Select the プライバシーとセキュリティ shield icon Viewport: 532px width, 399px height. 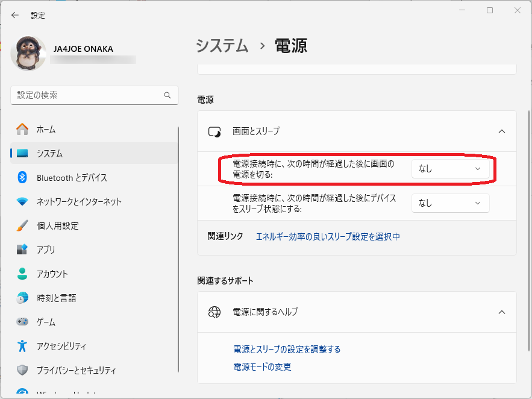(22, 370)
